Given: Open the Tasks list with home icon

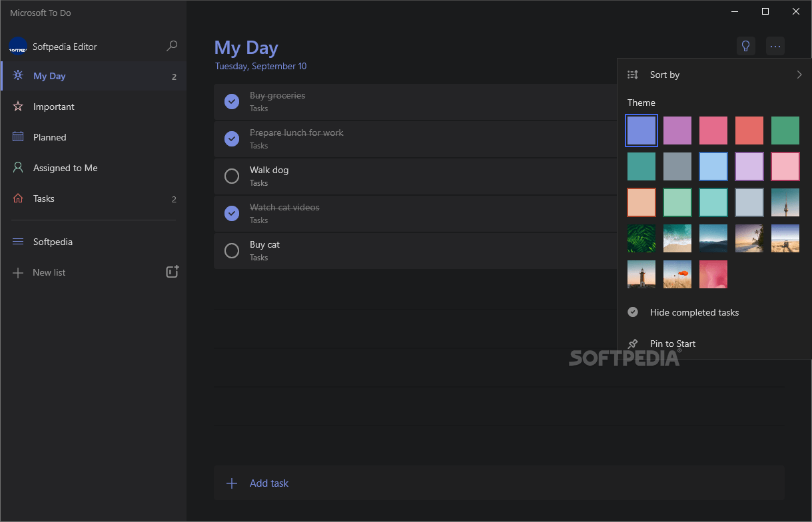Looking at the screenshot, I should (x=94, y=198).
